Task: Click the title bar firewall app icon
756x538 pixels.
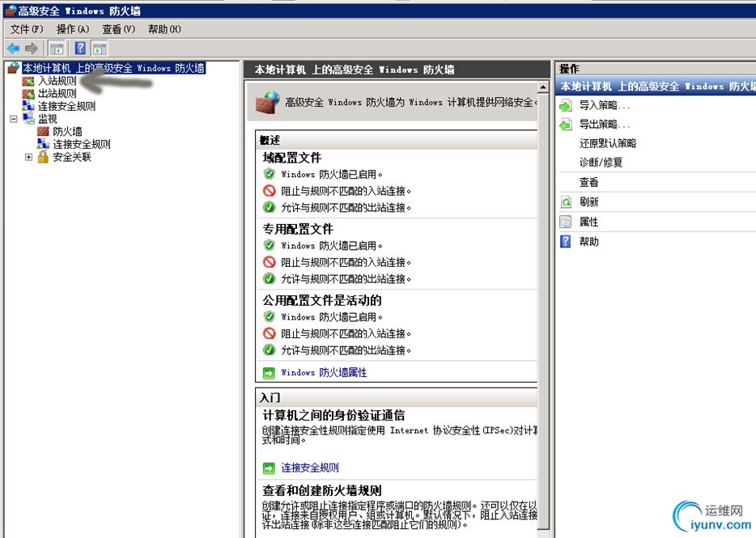Action: coord(11,11)
